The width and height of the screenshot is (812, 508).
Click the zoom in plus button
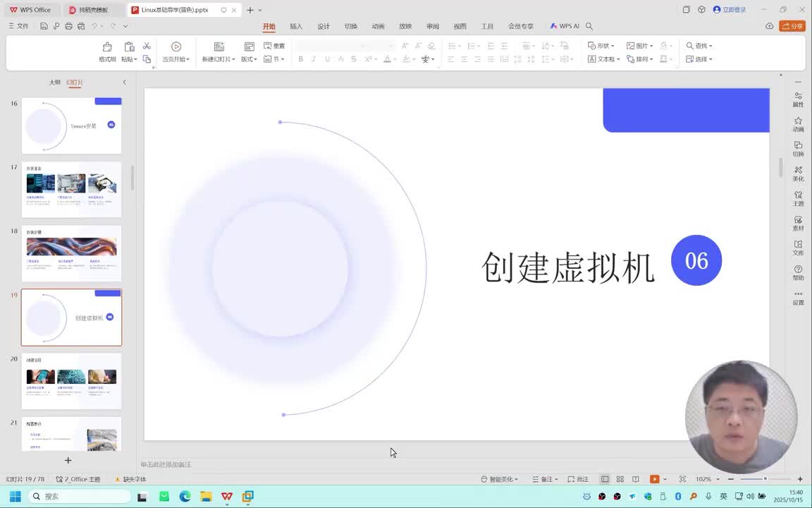point(800,479)
